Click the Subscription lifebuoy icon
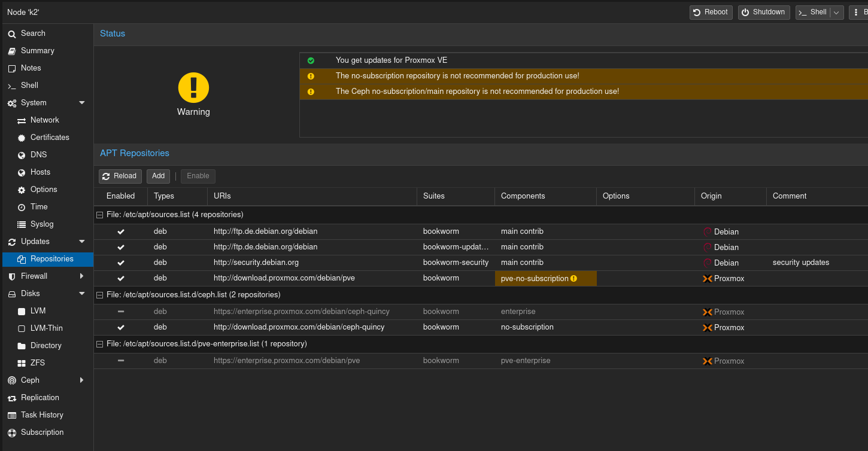This screenshot has height=451, width=868. 12,432
